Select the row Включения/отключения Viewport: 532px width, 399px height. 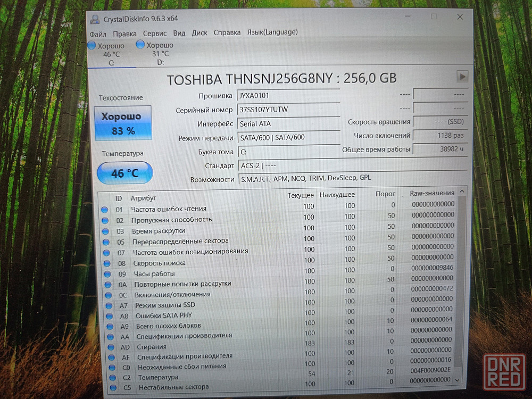[x=280, y=292]
